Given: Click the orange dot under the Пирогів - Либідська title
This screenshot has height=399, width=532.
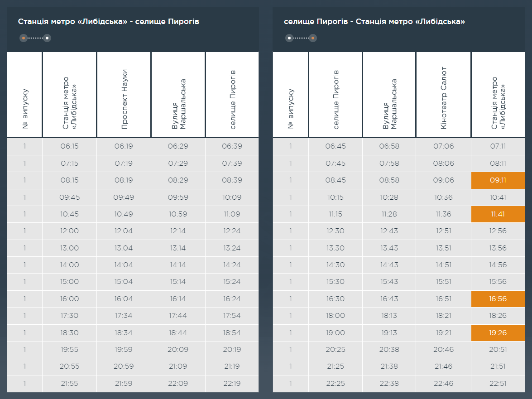Looking at the screenshot, I should (313, 38).
